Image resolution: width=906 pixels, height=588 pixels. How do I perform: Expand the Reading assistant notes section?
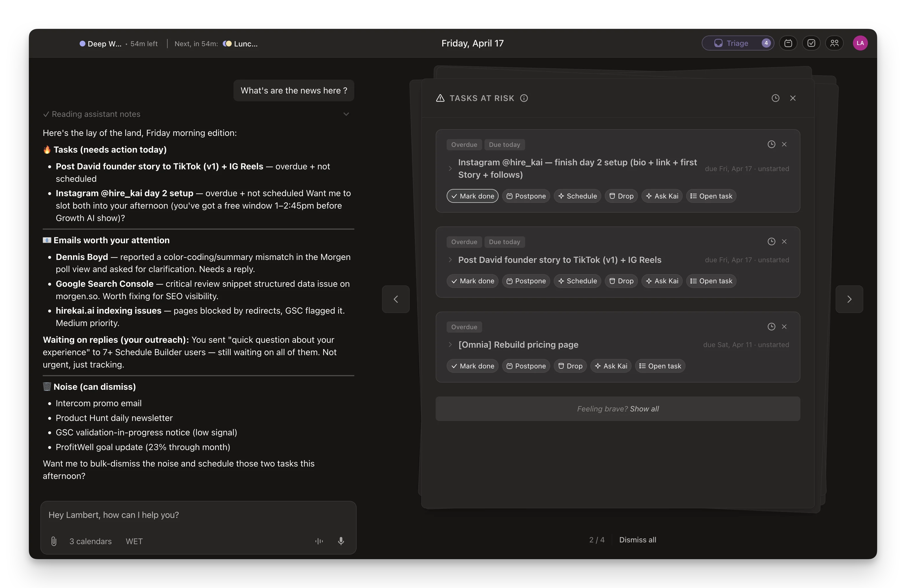pyautogui.click(x=346, y=114)
